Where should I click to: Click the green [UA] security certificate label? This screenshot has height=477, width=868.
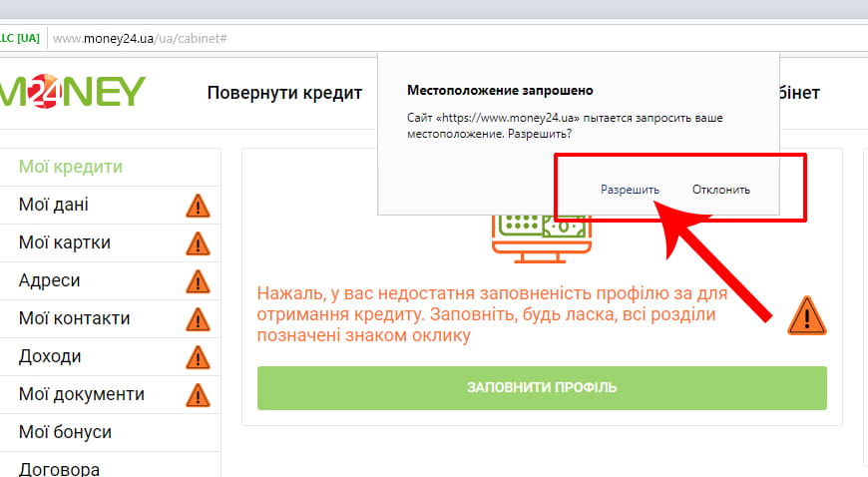coord(21,38)
